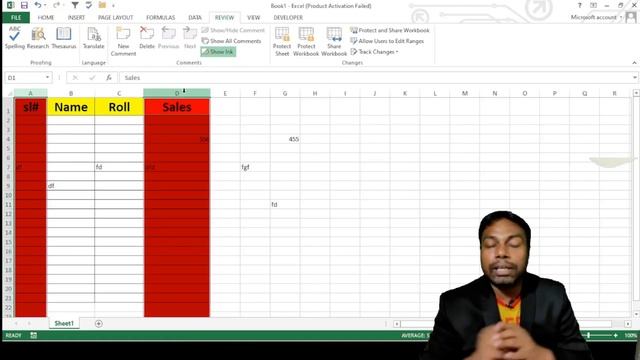This screenshot has height=360, width=640.
Task: Delete the selected comment
Action: 147,38
